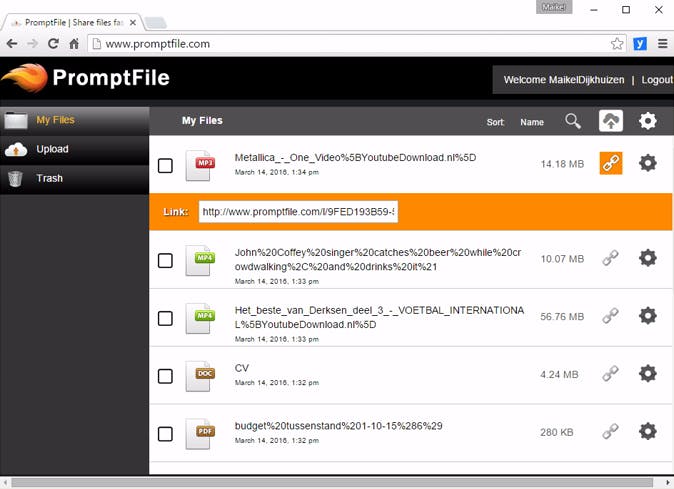Viewport: 674px width, 489px height.
Task: Click link chain icon for CV document
Action: (610, 374)
